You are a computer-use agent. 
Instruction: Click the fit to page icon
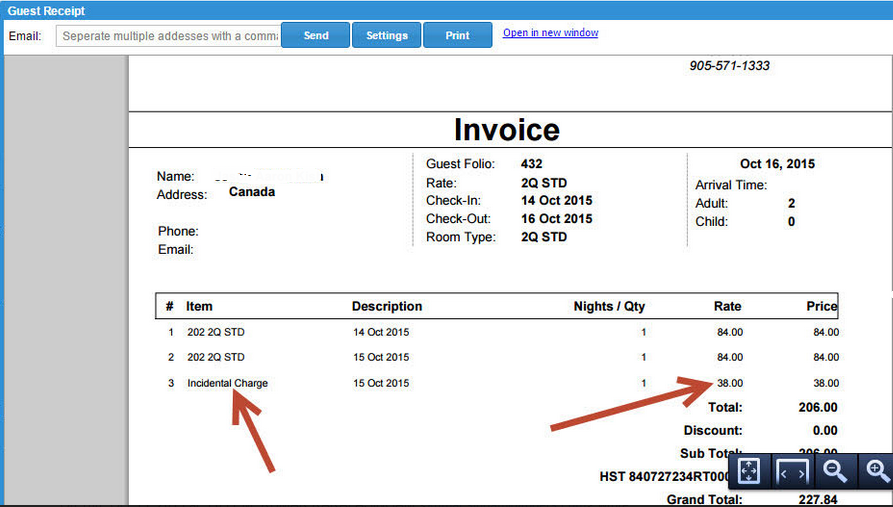click(747, 470)
